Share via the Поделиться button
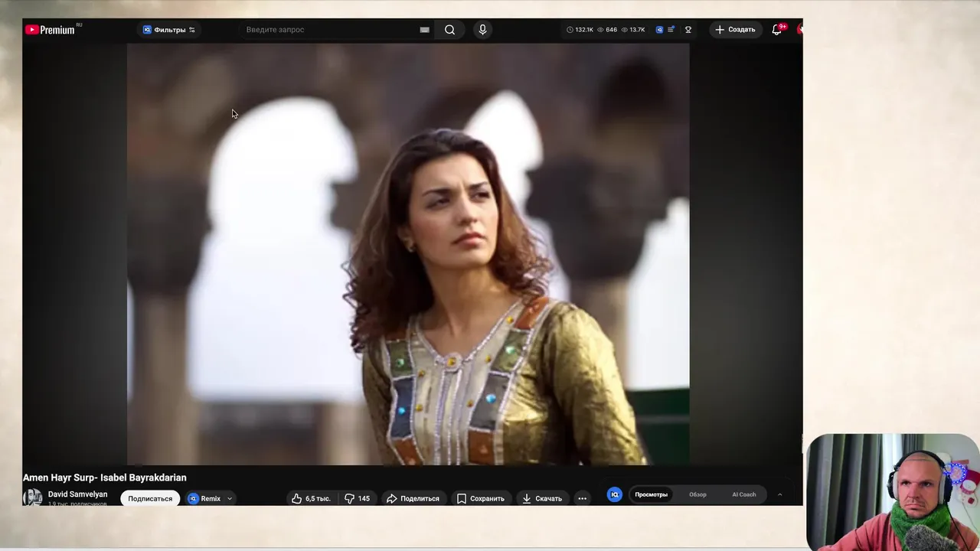The width and height of the screenshot is (980, 551). (x=413, y=498)
